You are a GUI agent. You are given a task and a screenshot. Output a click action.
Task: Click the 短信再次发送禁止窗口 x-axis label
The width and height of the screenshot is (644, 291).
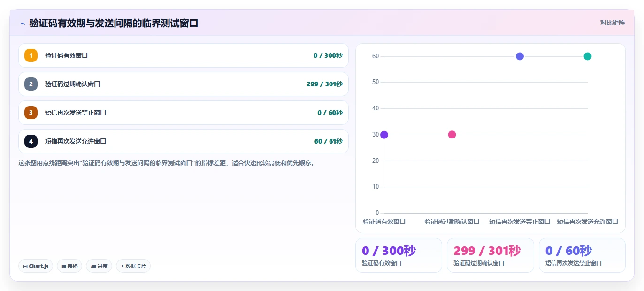pyautogui.click(x=520, y=222)
